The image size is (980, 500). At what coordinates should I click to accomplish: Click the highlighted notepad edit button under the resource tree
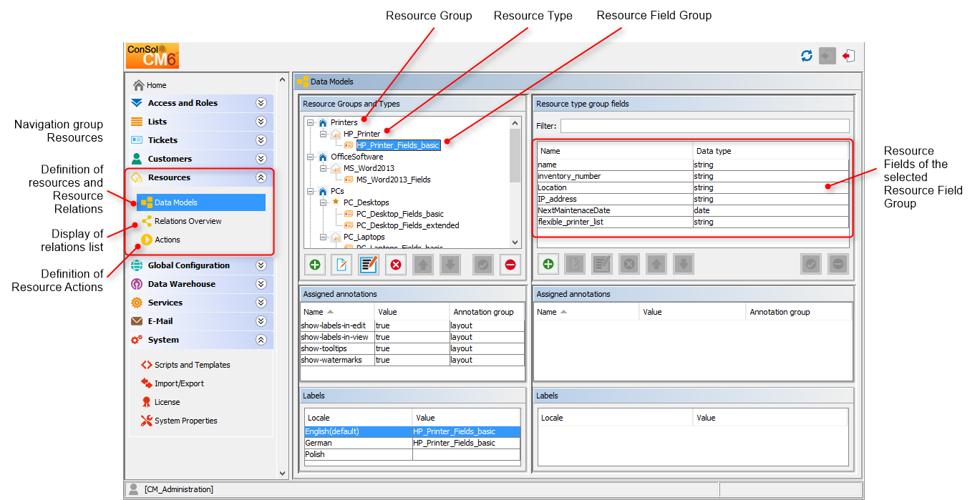369,265
